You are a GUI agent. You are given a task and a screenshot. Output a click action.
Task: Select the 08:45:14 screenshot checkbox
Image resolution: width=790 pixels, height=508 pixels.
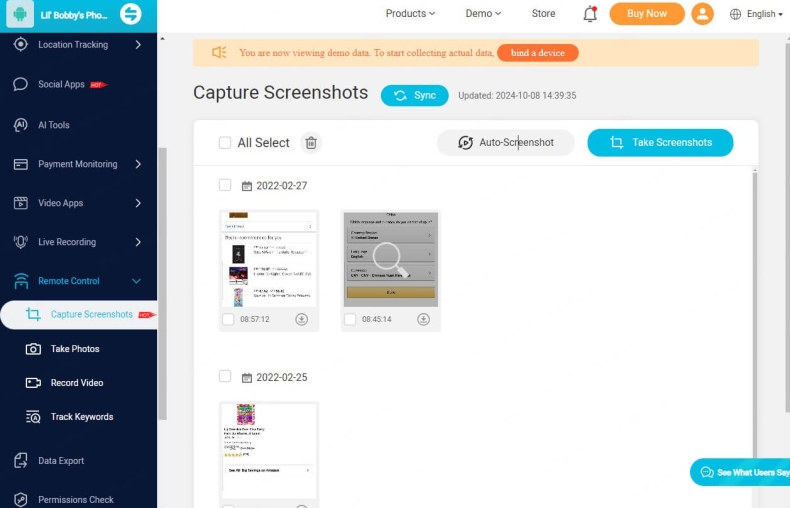point(350,319)
